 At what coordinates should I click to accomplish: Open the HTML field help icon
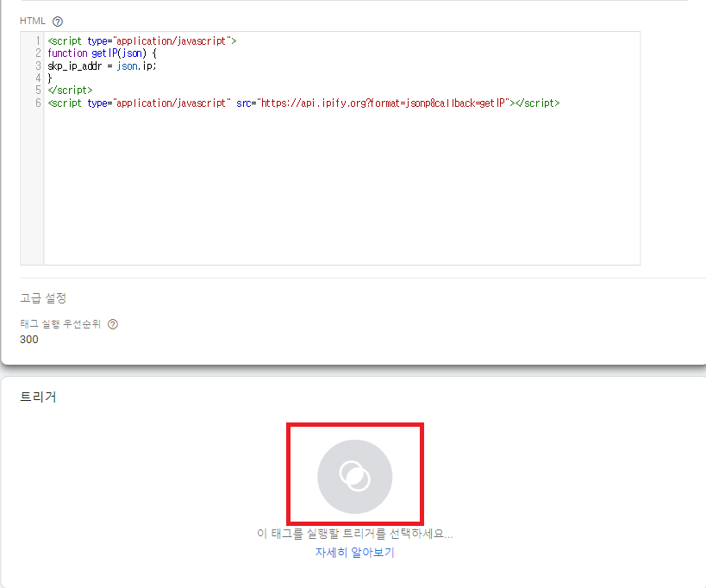tap(58, 22)
